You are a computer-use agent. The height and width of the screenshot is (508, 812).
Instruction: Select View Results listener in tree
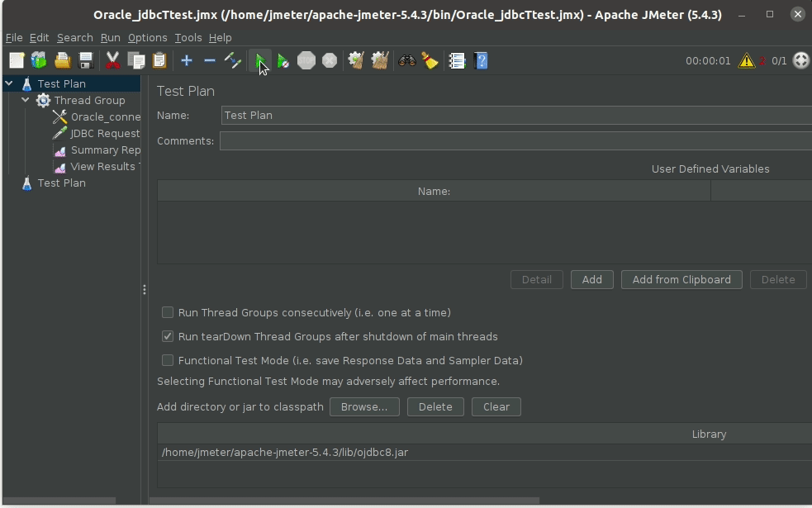[97, 167]
